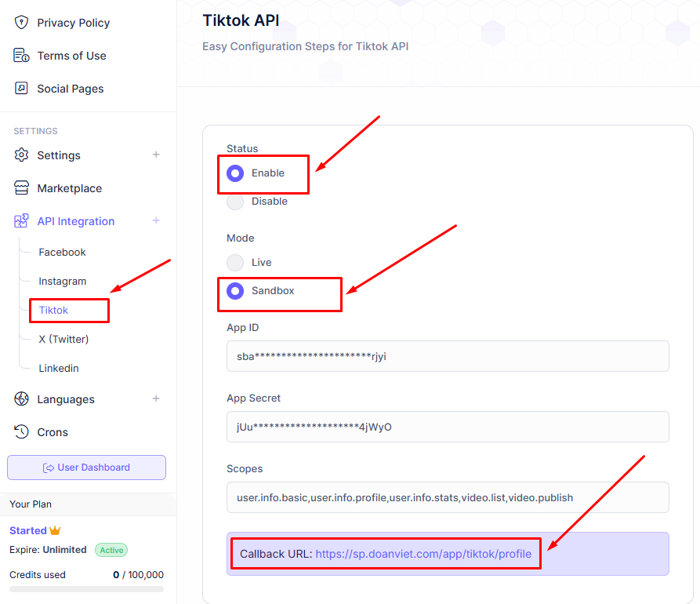This screenshot has width=700, height=604.
Task: Click the Marketplace store icon
Action: [x=21, y=188]
